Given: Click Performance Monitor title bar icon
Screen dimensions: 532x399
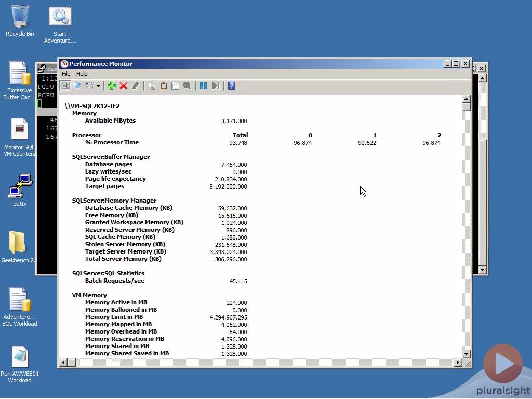Looking at the screenshot, I should tap(64, 64).
